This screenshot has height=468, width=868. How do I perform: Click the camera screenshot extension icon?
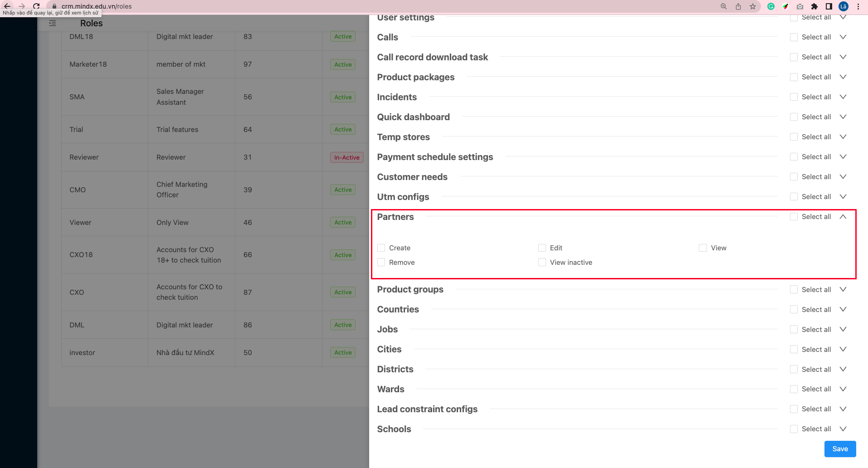pos(800,6)
